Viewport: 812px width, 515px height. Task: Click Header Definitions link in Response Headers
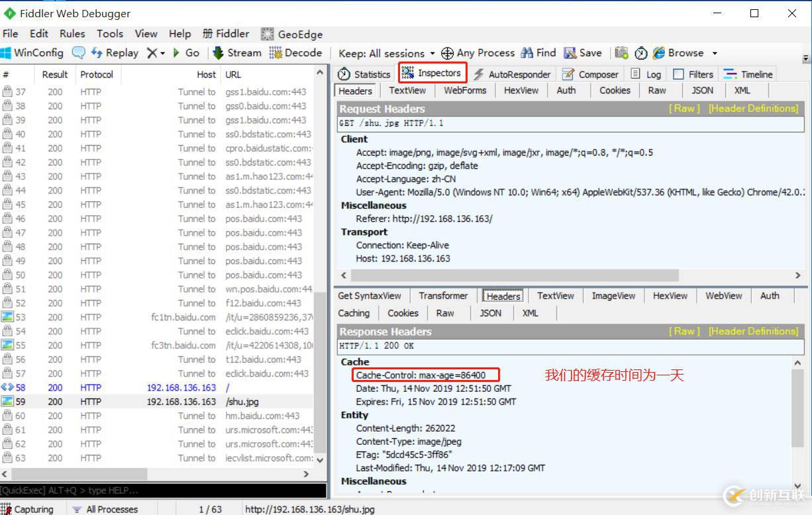754,331
